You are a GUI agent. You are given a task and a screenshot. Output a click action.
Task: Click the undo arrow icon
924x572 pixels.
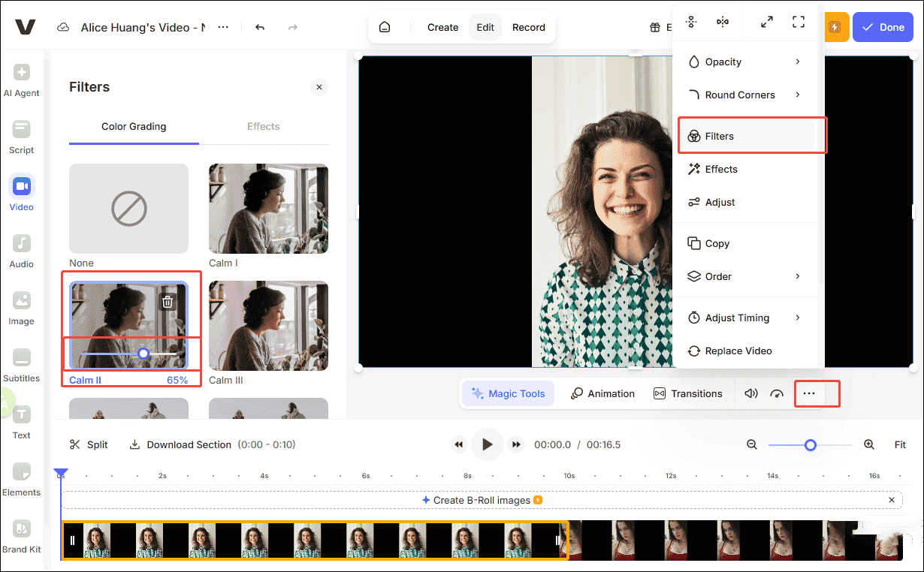coord(260,26)
